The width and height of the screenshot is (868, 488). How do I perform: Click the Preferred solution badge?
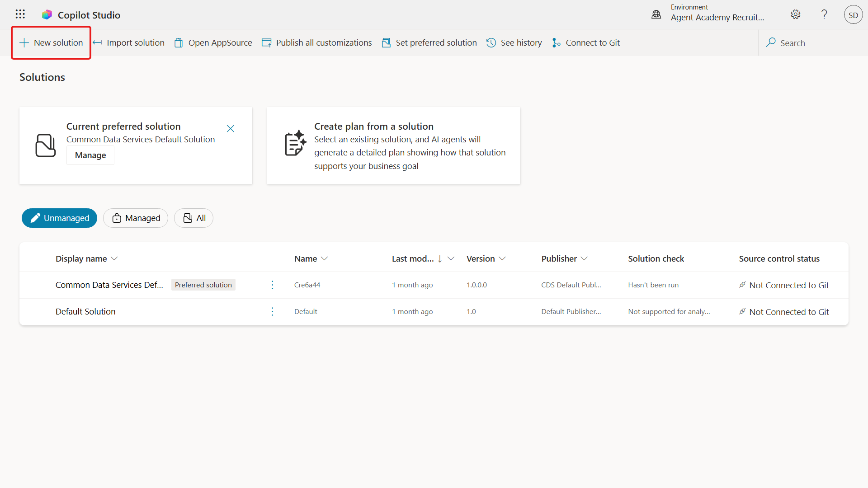click(203, 285)
